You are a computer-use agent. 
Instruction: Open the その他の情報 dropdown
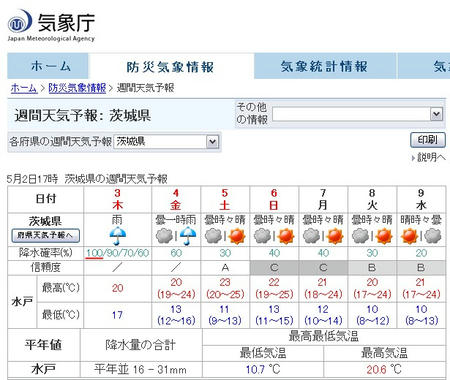tap(358, 115)
